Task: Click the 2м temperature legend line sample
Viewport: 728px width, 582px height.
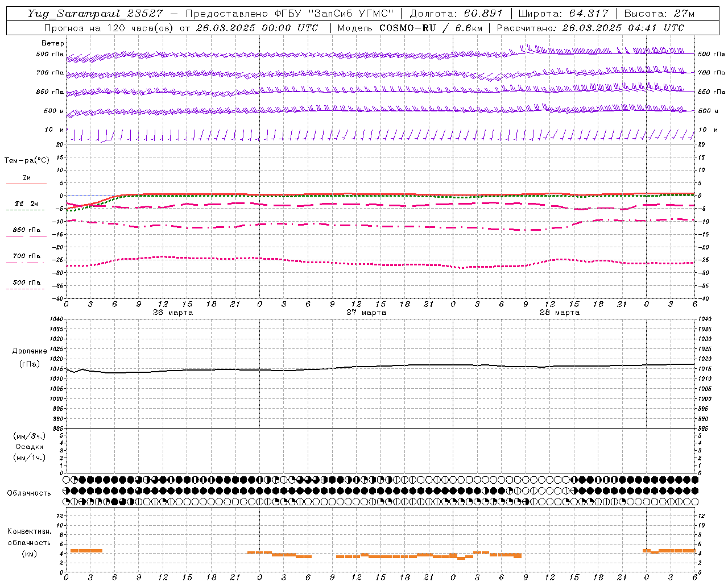Action: (x=26, y=184)
